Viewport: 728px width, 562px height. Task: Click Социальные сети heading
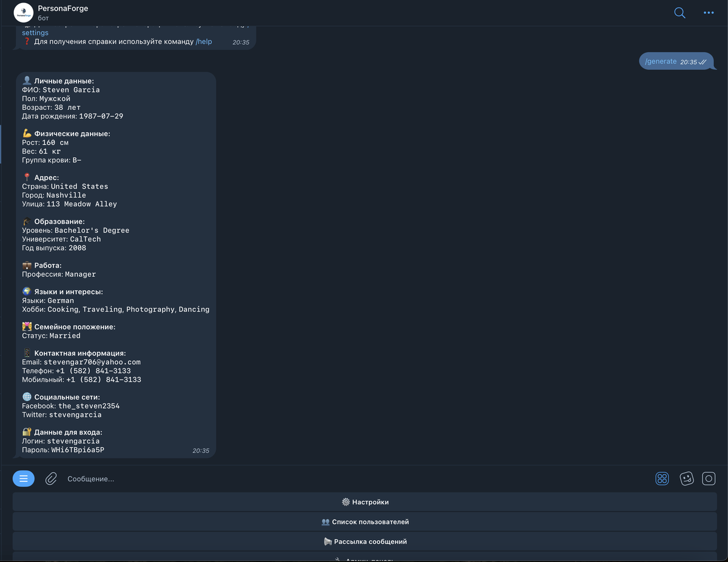[x=67, y=398]
